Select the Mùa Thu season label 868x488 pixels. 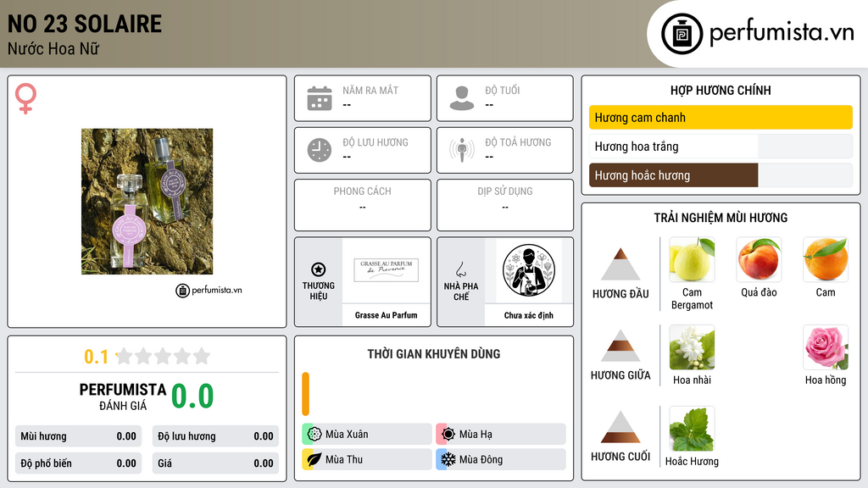click(344, 459)
